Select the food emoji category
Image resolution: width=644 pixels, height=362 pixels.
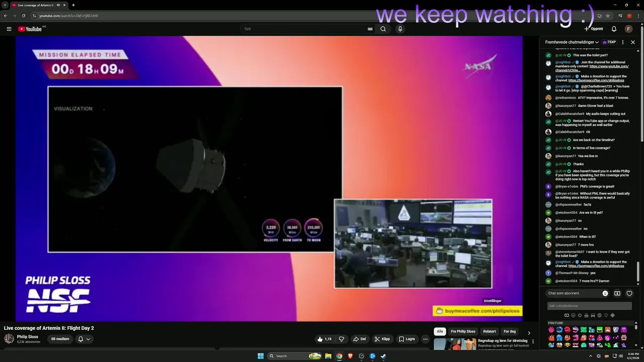586,315
